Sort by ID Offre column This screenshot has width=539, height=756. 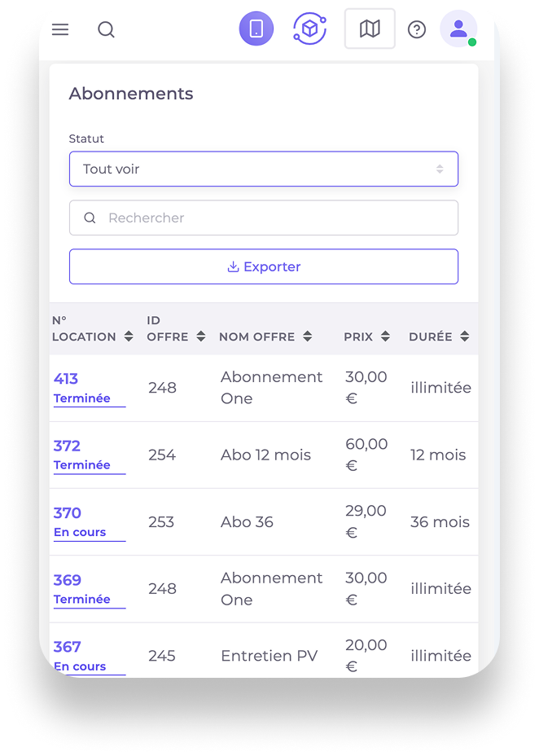click(201, 336)
